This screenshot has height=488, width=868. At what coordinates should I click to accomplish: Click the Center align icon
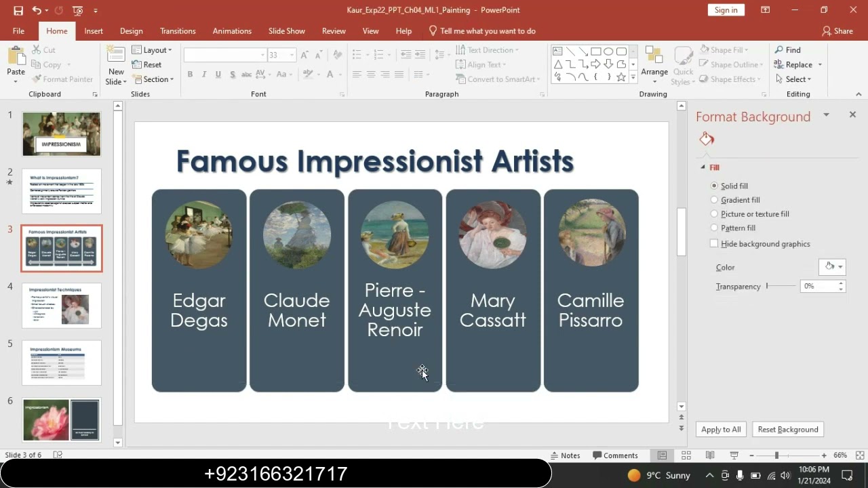click(370, 75)
